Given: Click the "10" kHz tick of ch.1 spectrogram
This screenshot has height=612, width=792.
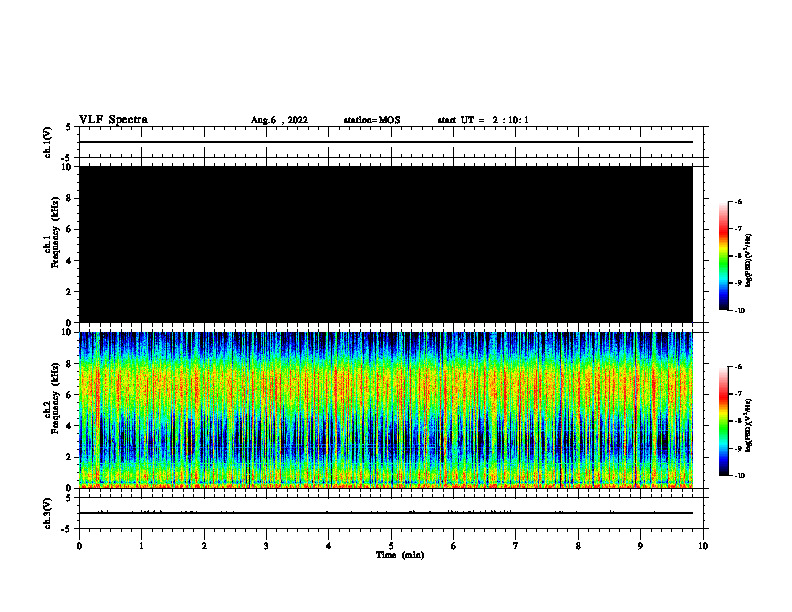Looking at the screenshot, I should [66, 167].
